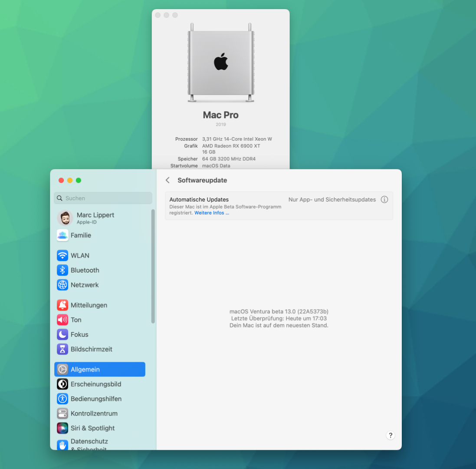Click Nur App- und Sicherheitsupdates value
This screenshot has height=469, width=476.
pyautogui.click(x=332, y=200)
